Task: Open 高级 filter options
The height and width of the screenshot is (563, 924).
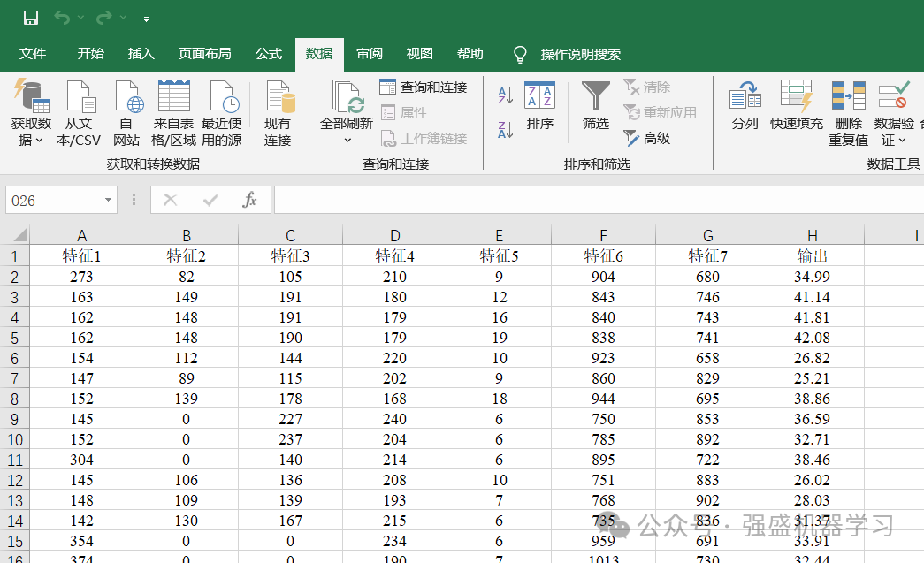Action: [647, 139]
